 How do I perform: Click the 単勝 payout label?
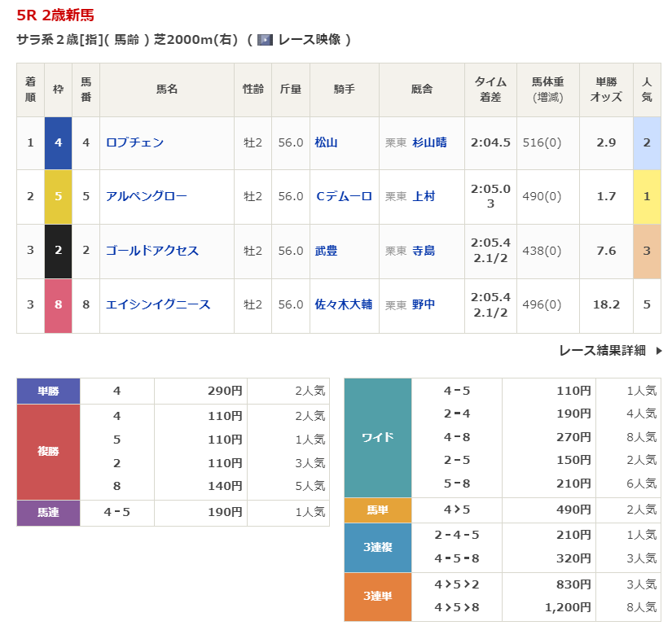coord(48,391)
